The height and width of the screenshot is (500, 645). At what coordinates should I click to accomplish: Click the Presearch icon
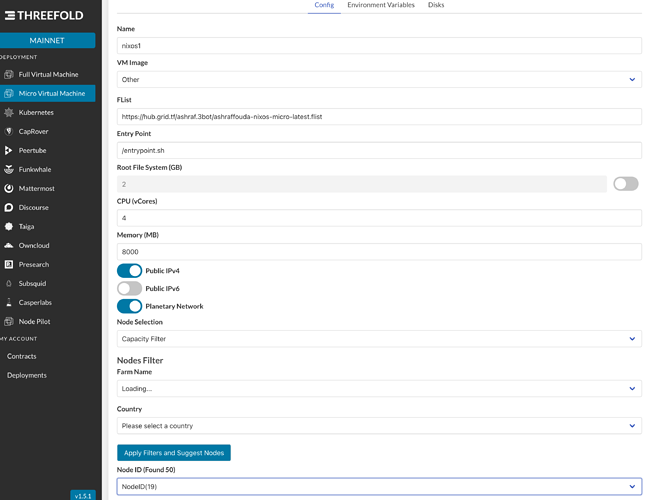pyautogui.click(x=9, y=264)
